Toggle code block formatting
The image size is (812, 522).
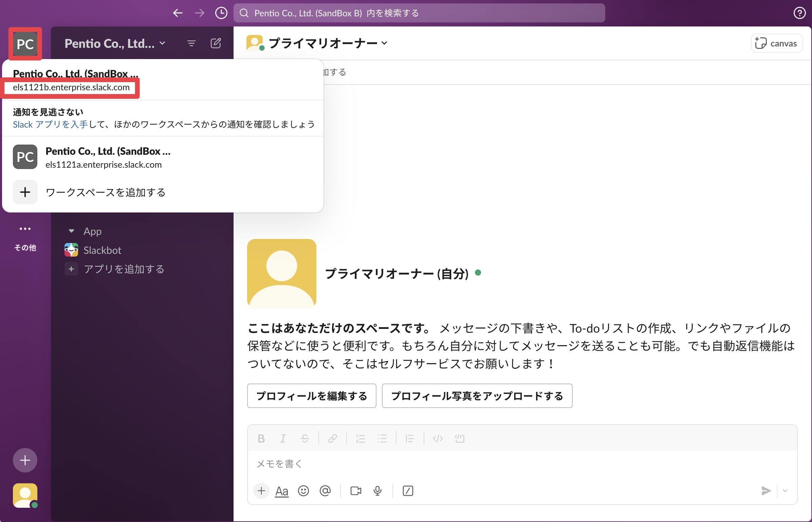point(460,438)
